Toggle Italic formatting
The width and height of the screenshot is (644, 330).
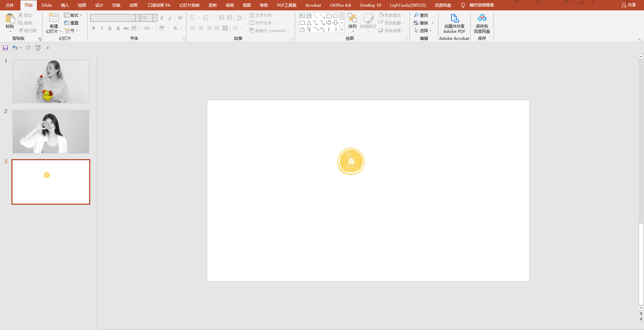102,28
